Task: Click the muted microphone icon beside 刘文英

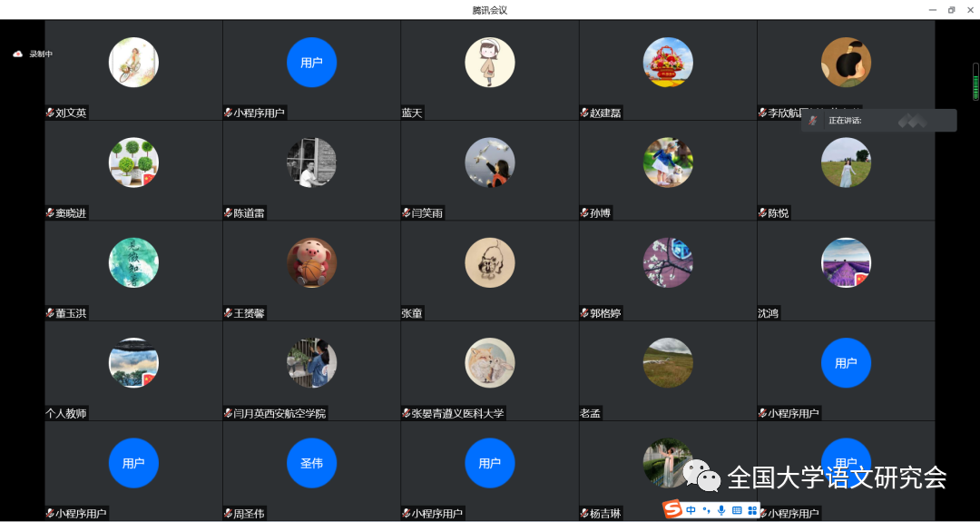Action: click(50, 113)
